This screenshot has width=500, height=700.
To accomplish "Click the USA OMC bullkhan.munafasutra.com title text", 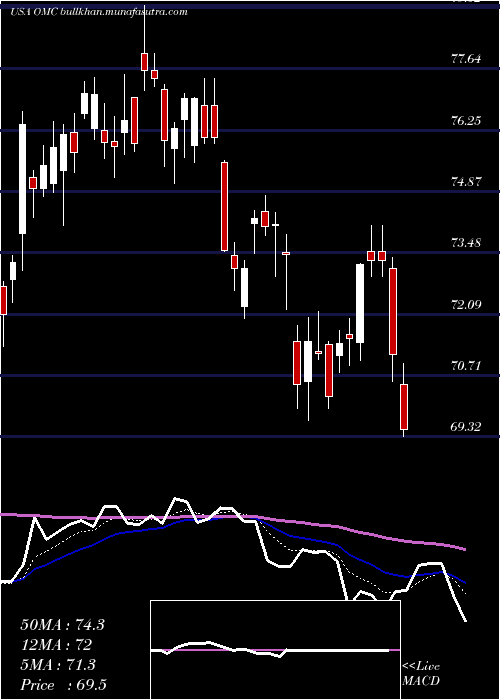I will pos(99,12).
